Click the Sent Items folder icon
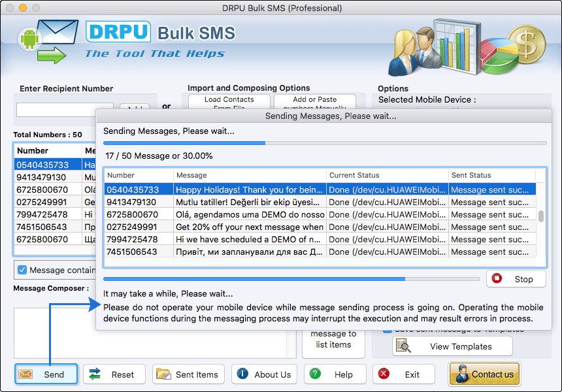 163,374
